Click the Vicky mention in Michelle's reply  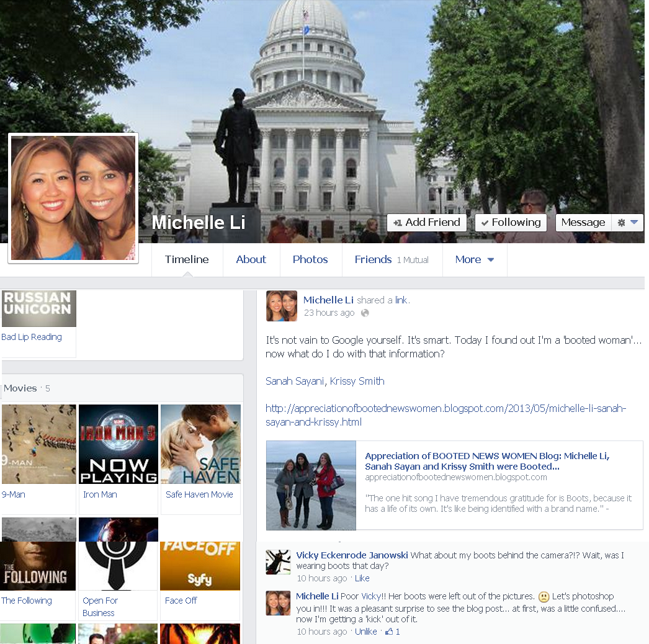coord(370,596)
